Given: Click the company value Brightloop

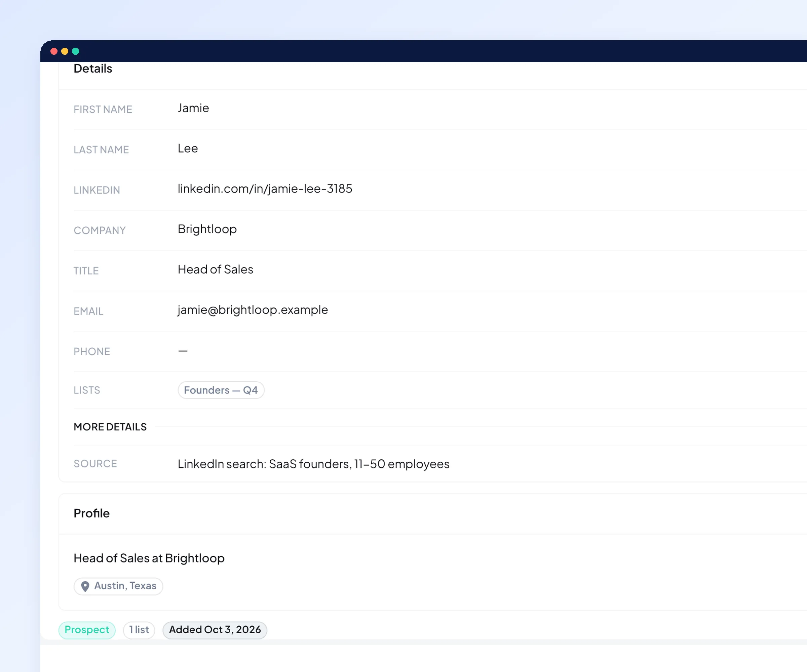Looking at the screenshot, I should [x=207, y=229].
